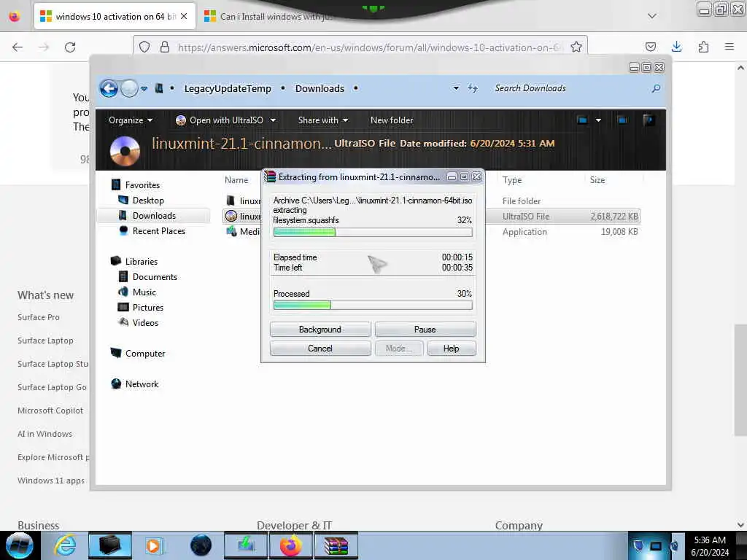
Task: Select Downloads in the navigation pane
Action: coord(153,216)
